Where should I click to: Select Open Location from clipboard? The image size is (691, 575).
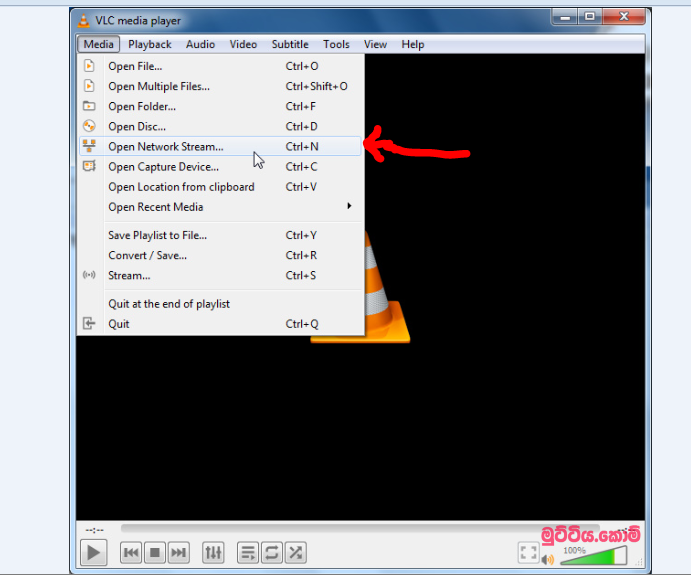220,187
